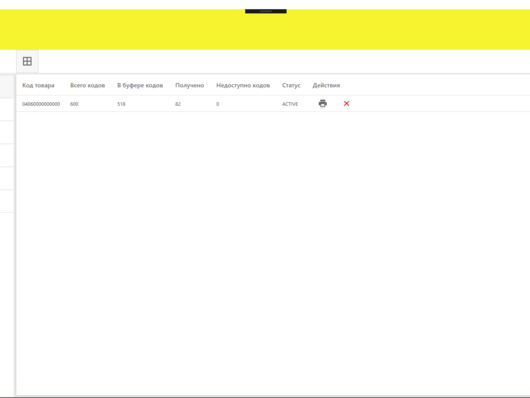Select the 'Статус' column header

click(x=291, y=85)
